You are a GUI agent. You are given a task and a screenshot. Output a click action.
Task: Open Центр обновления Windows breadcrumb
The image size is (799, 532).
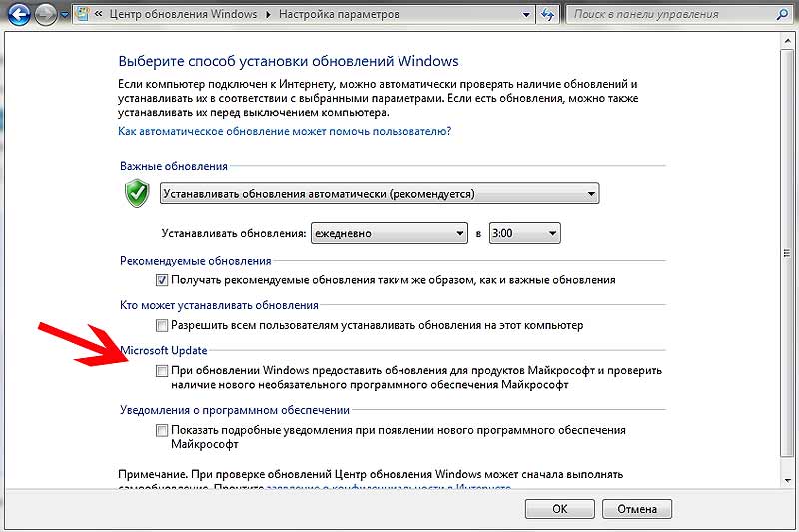click(184, 14)
